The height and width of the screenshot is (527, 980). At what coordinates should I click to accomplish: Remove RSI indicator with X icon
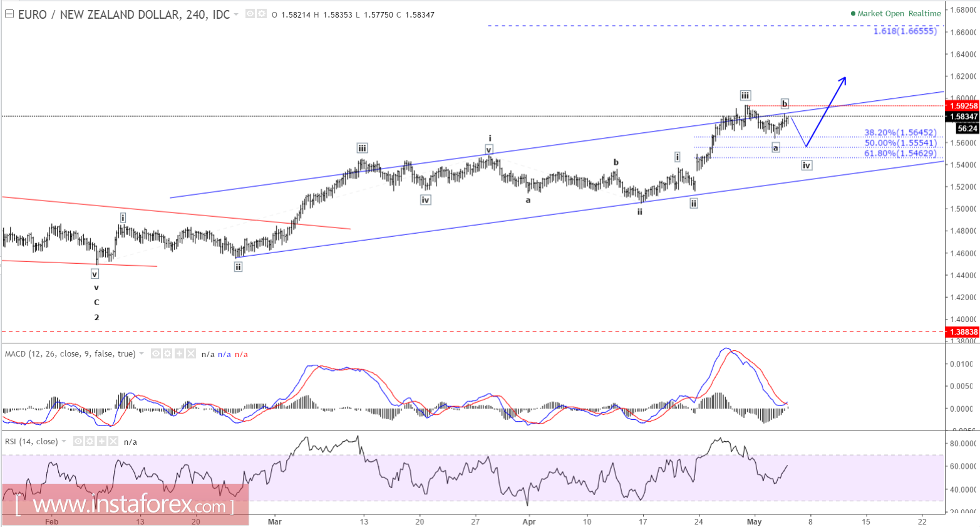113,441
